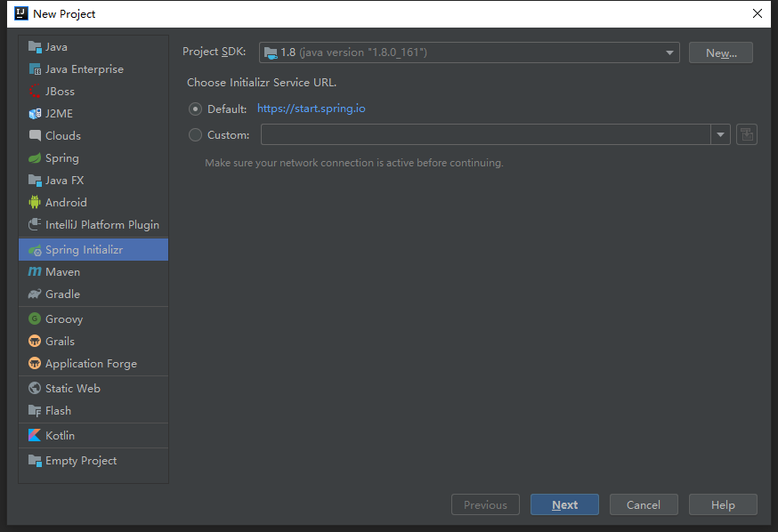The height and width of the screenshot is (532, 778).
Task: Click the Maven 'm' icon
Action: click(x=35, y=271)
